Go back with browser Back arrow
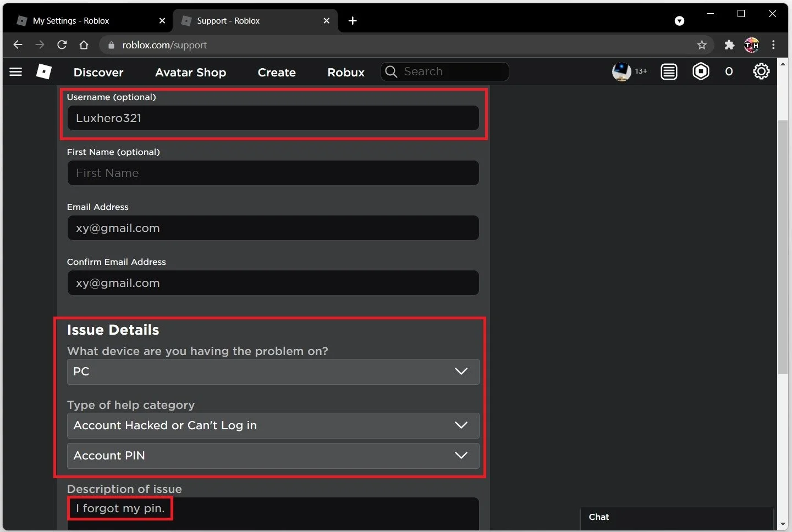 (18, 45)
